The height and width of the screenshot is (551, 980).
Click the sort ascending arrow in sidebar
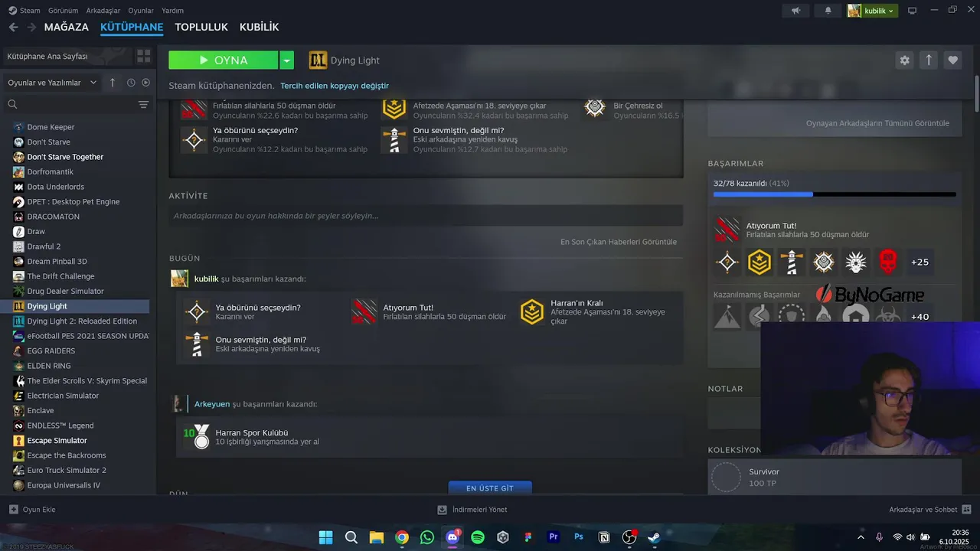pos(113,83)
